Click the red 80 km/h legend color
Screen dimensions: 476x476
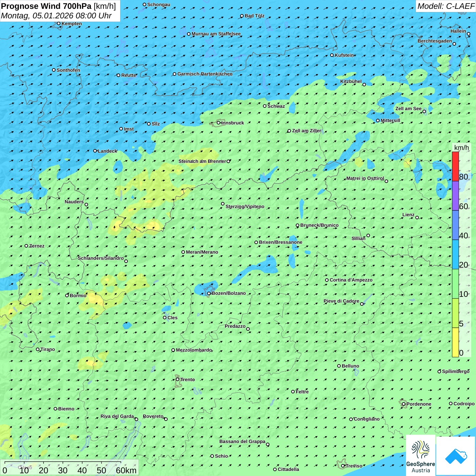[x=455, y=166]
